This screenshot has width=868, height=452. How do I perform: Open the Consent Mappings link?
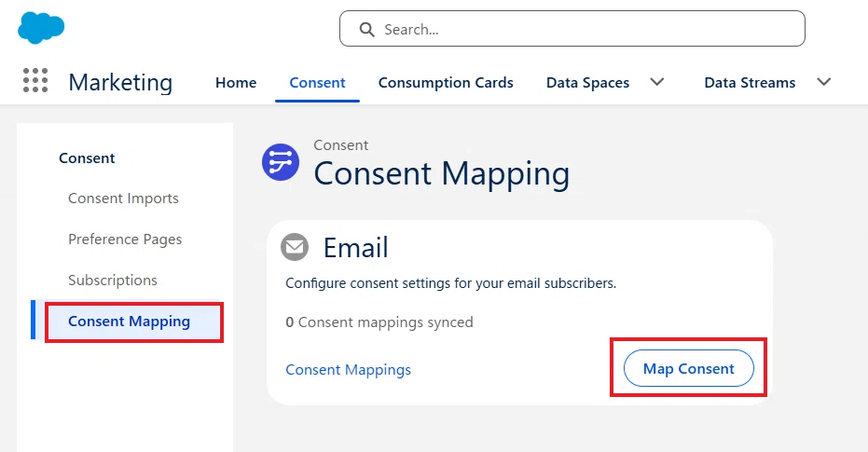pyautogui.click(x=348, y=370)
